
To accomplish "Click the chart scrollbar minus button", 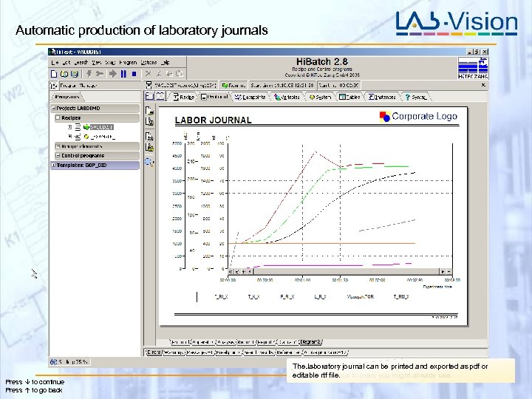I will pyautogui.click(x=449, y=271).
